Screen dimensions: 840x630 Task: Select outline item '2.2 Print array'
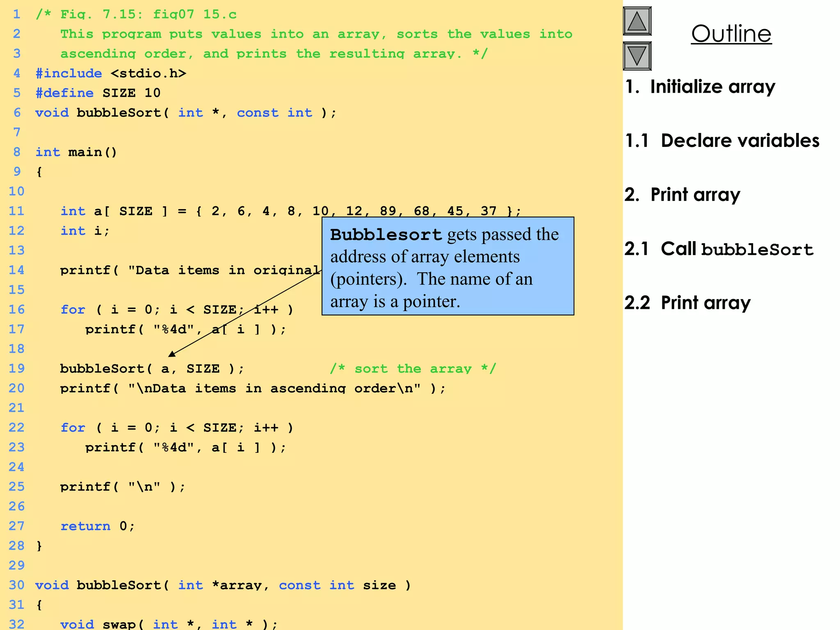[x=687, y=303]
